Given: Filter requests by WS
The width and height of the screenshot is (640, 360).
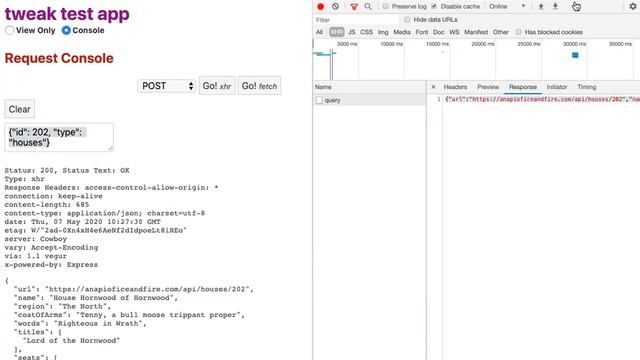Looking at the screenshot, I should point(454,32).
